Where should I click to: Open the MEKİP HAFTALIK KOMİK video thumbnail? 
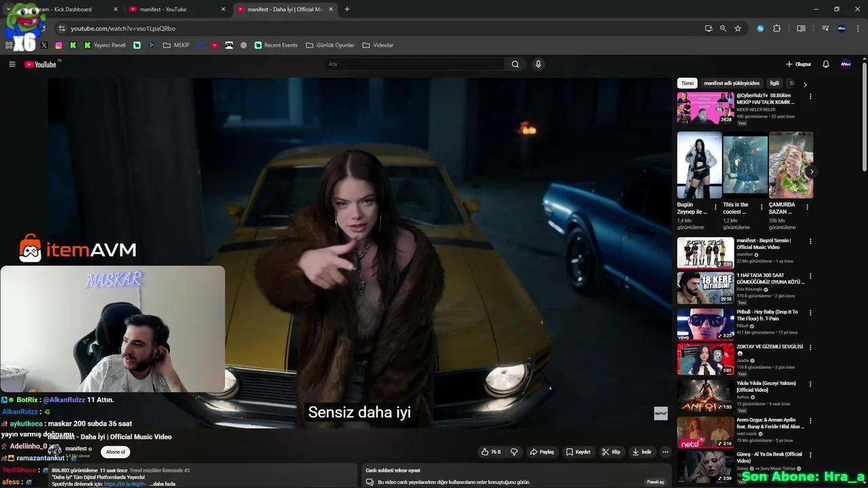[x=705, y=108]
